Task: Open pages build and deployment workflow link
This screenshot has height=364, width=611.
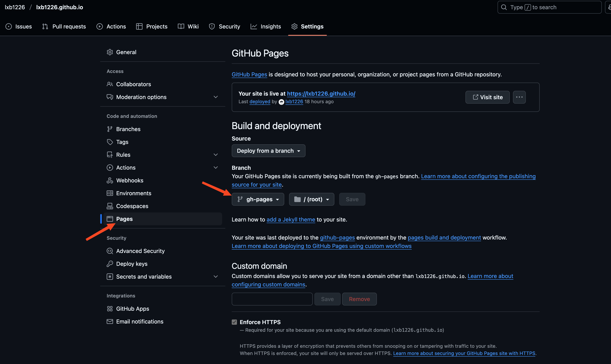Action: point(444,238)
